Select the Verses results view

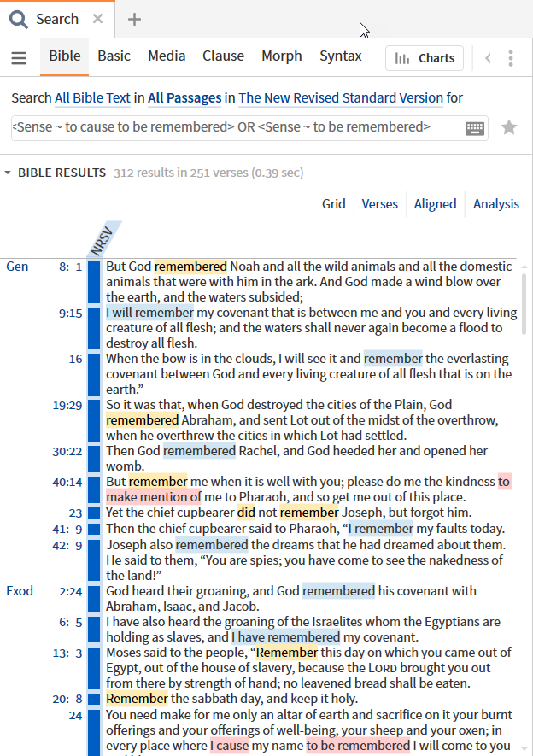(x=380, y=204)
